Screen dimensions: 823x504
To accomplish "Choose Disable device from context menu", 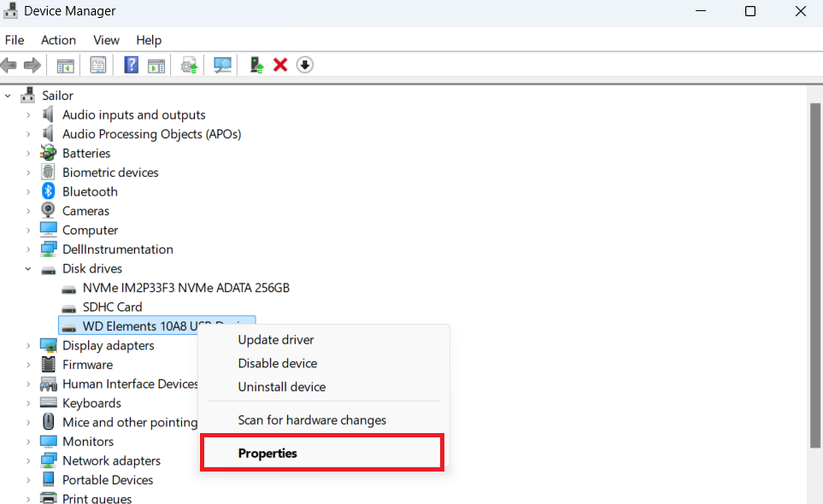I will click(x=323, y=363).
